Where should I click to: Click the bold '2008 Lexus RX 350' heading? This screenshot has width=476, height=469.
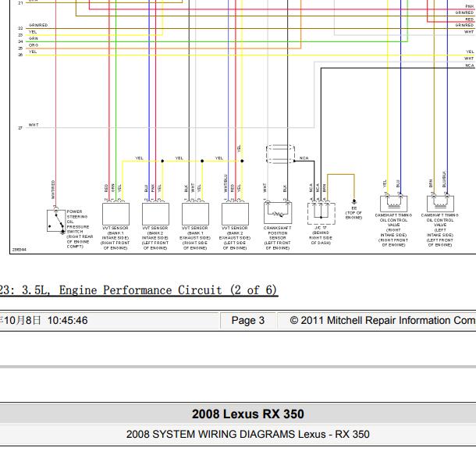point(247,414)
